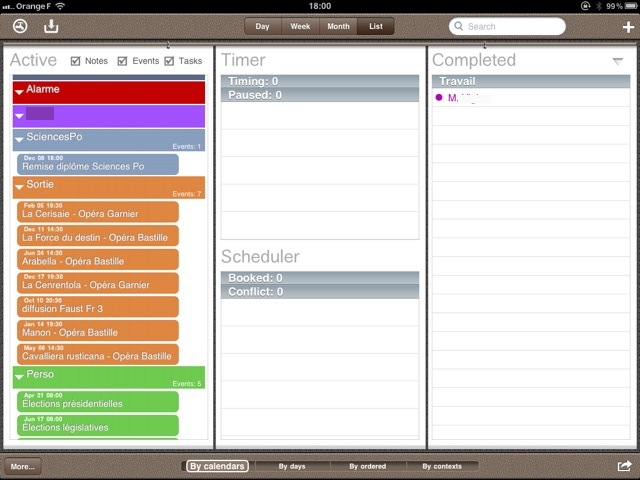This screenshot has height=480, width=640.
Task: Open Manon - Opéra Bastille event
Action: pos(98,330)
